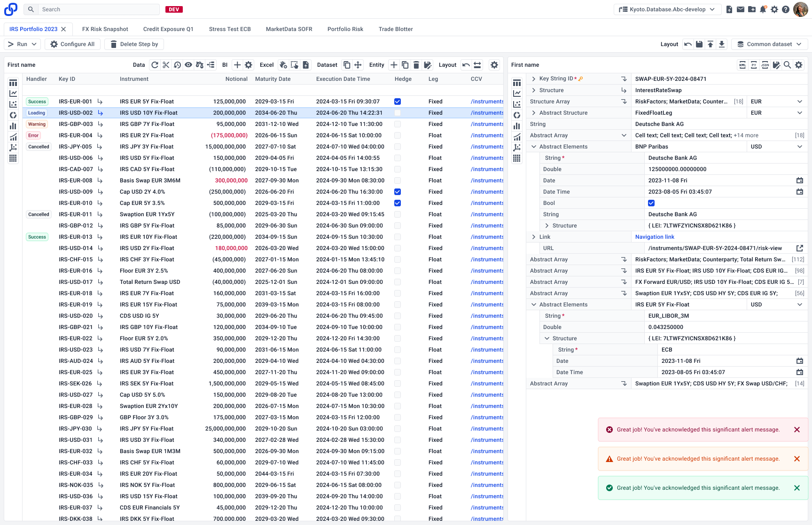Click the Excel file upload icon
812x525 pixels.
[x=306, y=65]
